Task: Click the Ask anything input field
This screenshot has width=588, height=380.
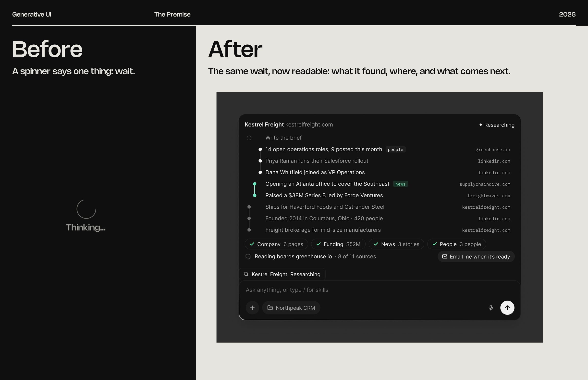Action: point(380,290)
